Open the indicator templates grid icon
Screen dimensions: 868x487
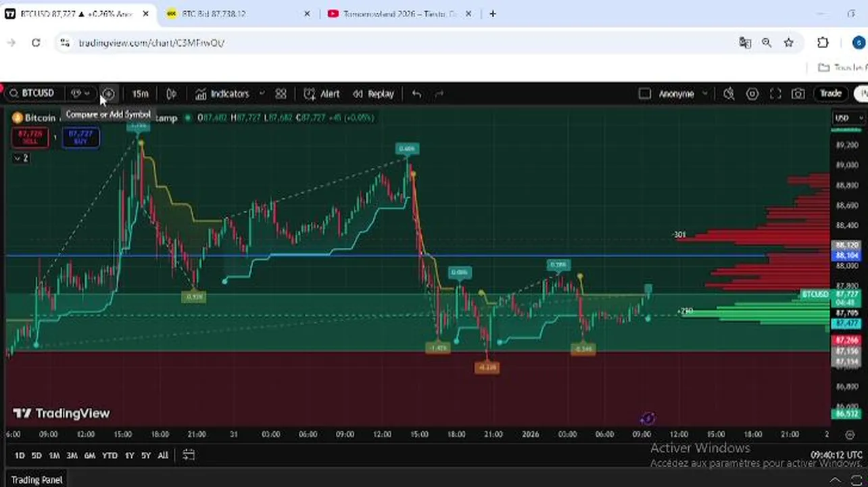(281, 94)
